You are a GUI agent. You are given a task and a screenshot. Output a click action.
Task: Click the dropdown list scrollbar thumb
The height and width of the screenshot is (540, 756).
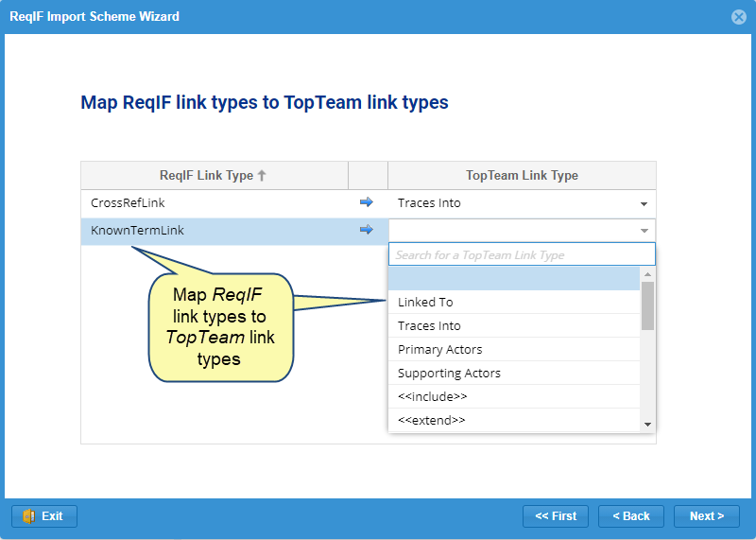pyautogui.click(x=647, y=306)
